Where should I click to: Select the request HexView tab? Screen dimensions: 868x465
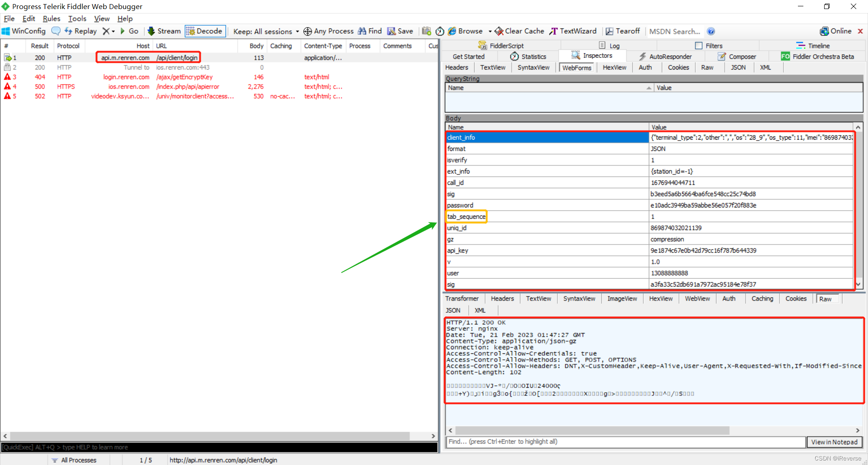point(614,67)
